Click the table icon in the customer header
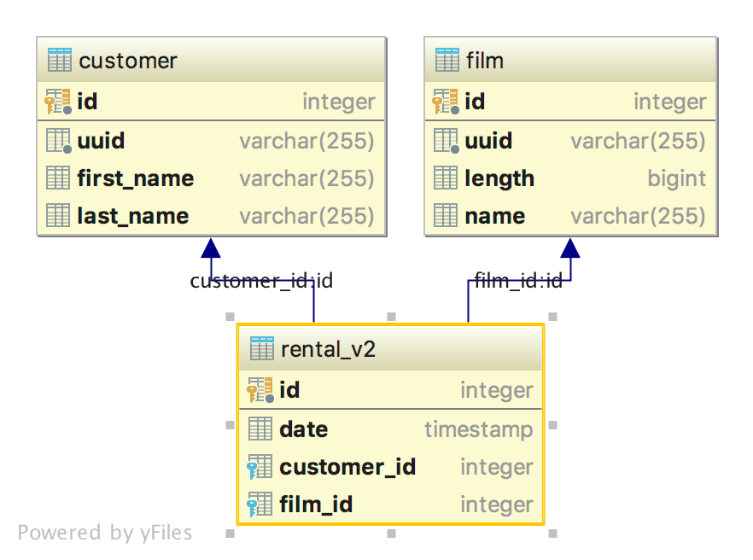This screenshot has height=560, width=753. [59, 60]
